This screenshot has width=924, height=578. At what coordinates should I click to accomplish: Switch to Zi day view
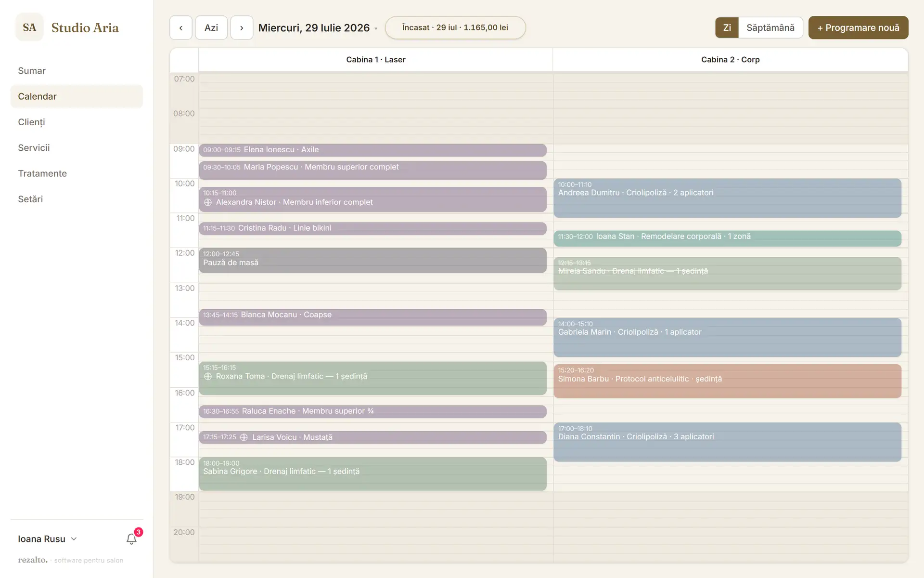[x=727, y=27]
